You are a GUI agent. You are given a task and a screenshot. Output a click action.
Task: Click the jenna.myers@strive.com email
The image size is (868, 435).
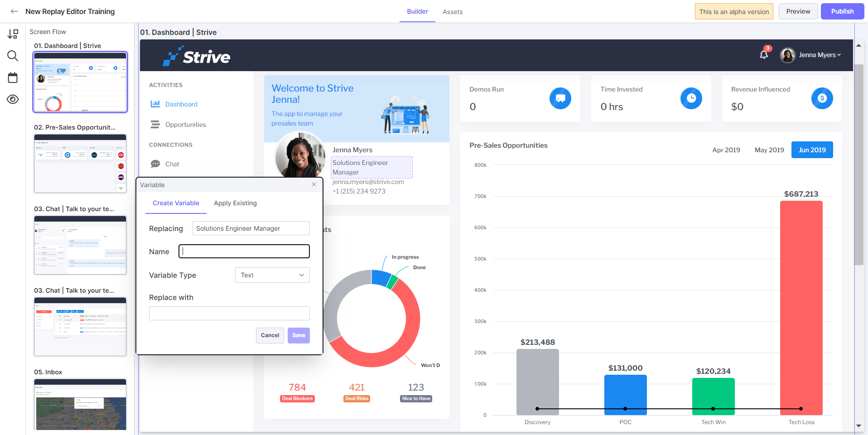click(x=368, y=182)
